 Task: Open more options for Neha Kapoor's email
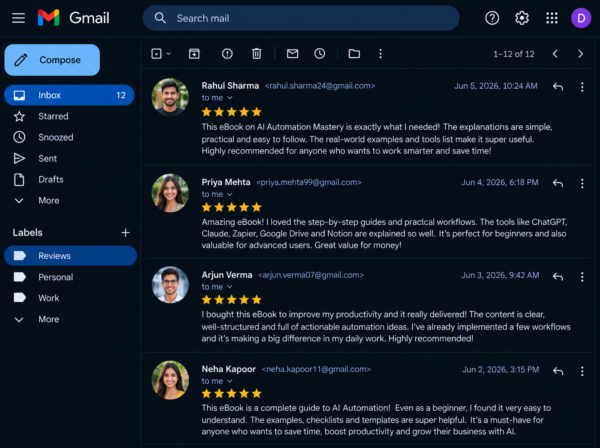tap(582, 371)
